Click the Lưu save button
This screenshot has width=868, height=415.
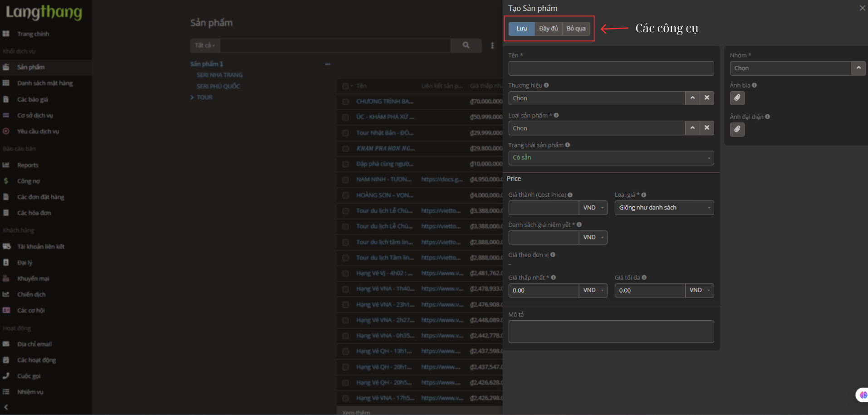[521, 29]
